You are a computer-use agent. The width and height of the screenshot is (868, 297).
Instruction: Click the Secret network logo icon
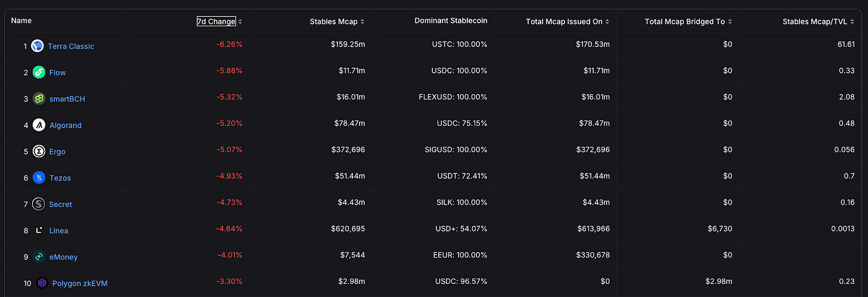pos(39,204)
